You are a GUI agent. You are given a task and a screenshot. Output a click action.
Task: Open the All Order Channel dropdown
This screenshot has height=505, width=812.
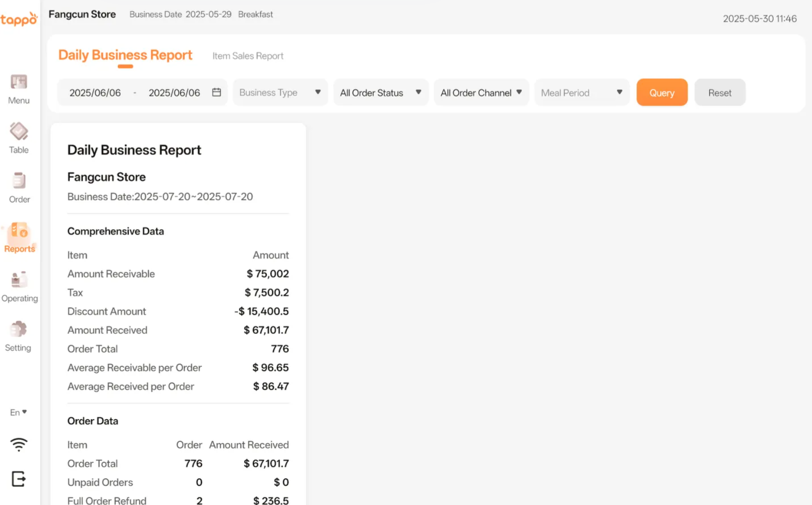pyautogui.click(x=481, y=93)
